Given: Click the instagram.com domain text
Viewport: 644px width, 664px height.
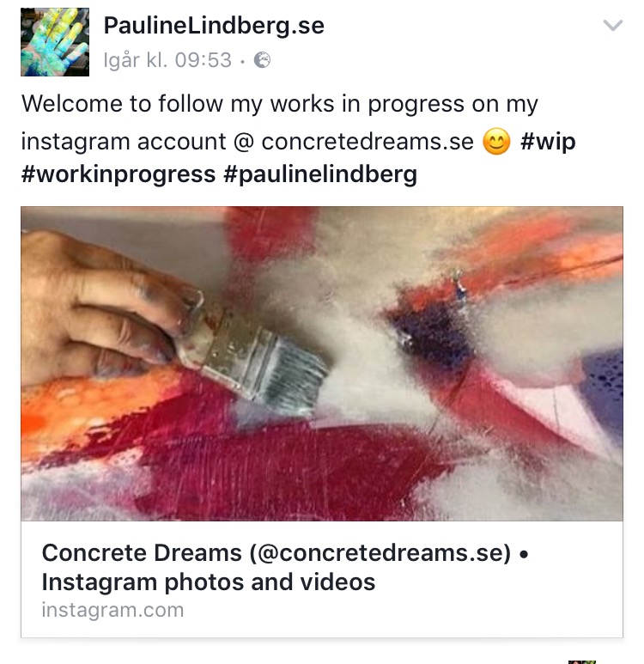Looking at the screenshot, I should (112, 610).
